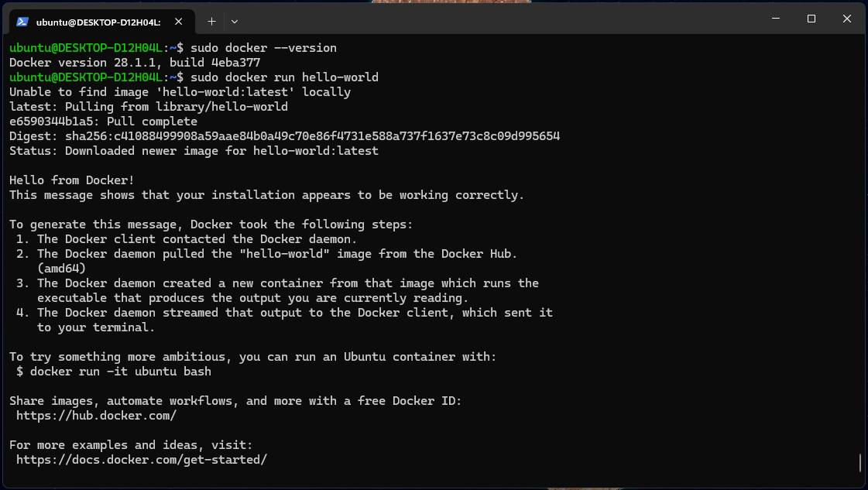The image size is (868, 490).
Task: Minimize the terminal window
Action: [777, 19]
